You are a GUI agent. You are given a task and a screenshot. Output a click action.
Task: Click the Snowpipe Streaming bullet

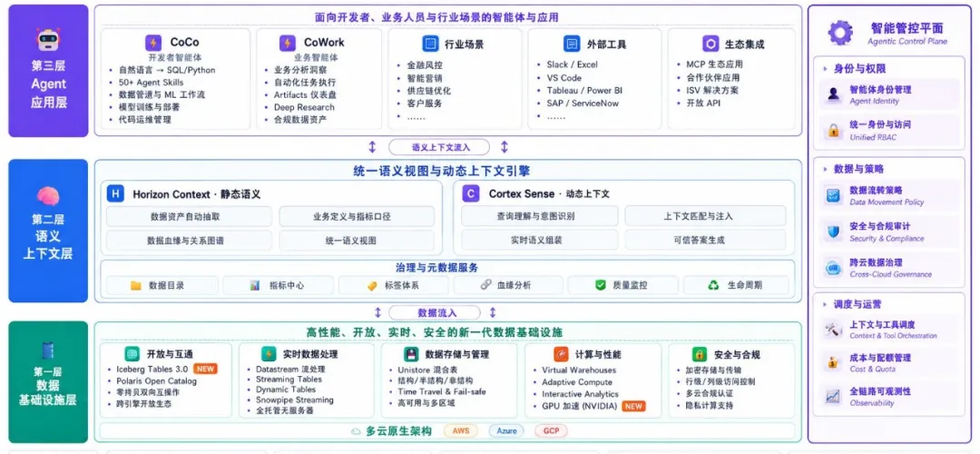(x=294, y=400)
